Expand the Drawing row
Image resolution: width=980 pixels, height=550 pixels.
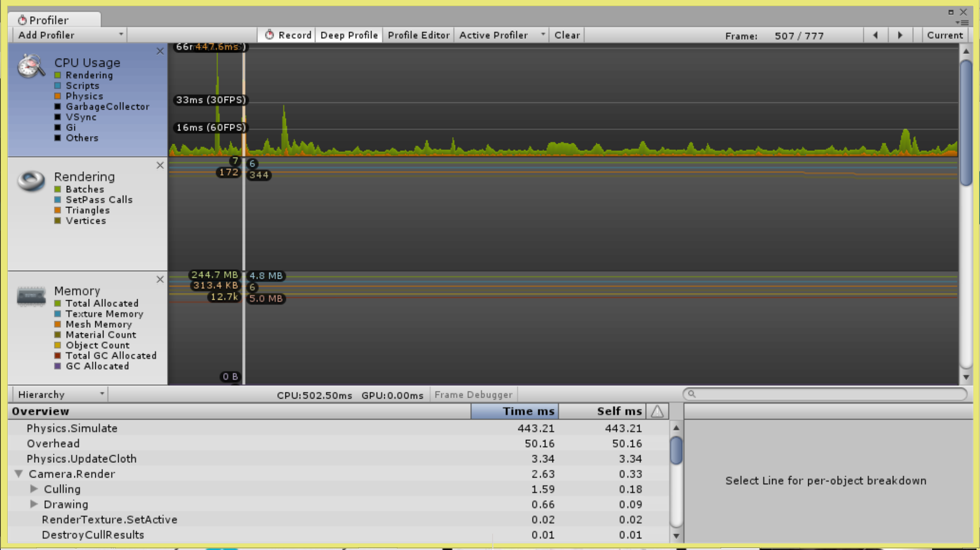(x=34, y=504)
